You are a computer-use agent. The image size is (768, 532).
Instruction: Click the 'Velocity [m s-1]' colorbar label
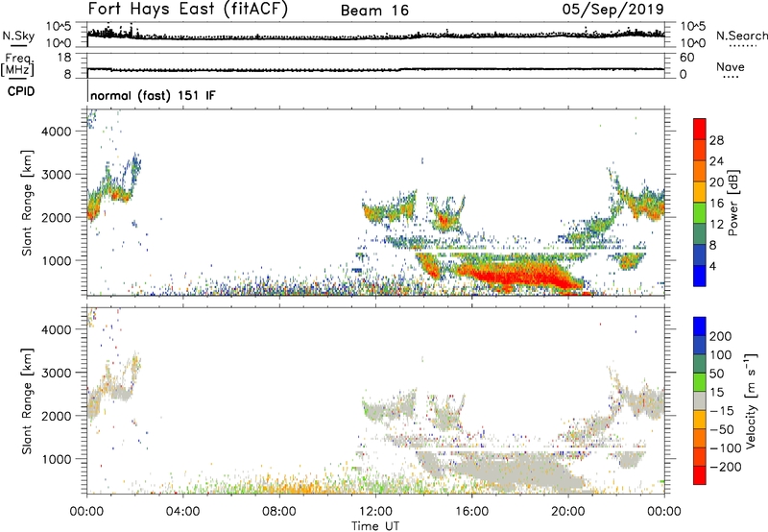click(x=751, y=400)
